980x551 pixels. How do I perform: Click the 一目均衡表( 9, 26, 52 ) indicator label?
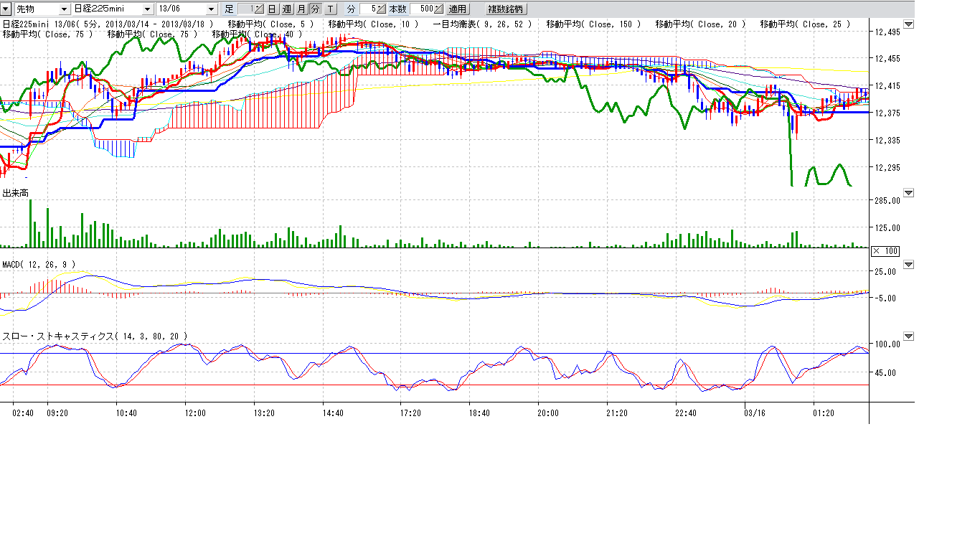click(483, 24)
